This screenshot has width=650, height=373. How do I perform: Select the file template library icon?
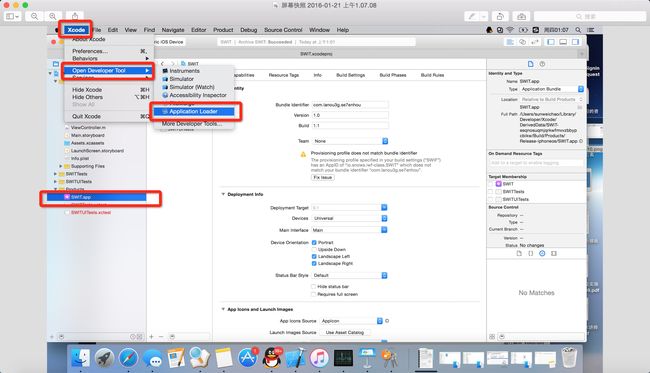519,253
